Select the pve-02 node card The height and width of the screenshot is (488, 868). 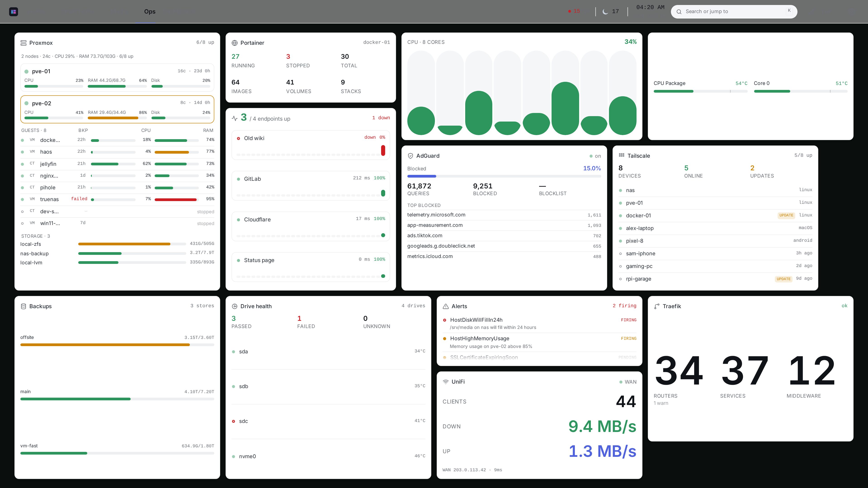click(x=117, y=109)
